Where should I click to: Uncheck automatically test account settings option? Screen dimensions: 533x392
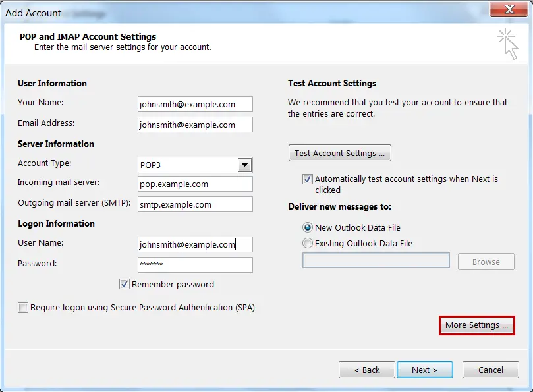pos(308,179)
